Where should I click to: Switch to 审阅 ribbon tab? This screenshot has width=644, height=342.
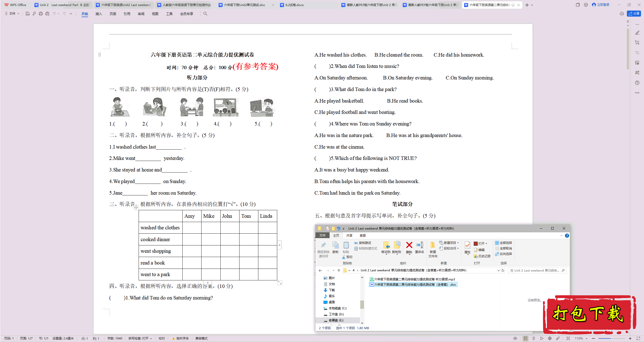[x=141, y=14]
